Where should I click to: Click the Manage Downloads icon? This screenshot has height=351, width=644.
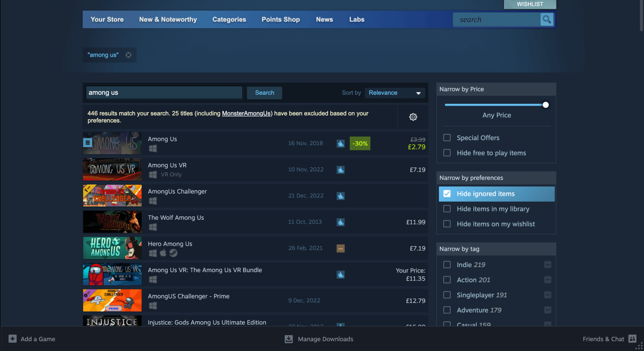coord(288,339)
